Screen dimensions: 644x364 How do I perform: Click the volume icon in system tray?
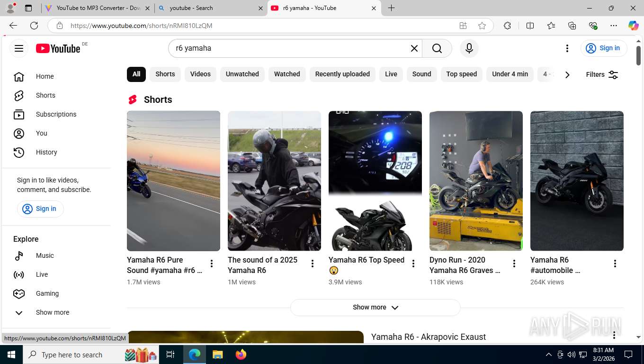coord(572,355)
